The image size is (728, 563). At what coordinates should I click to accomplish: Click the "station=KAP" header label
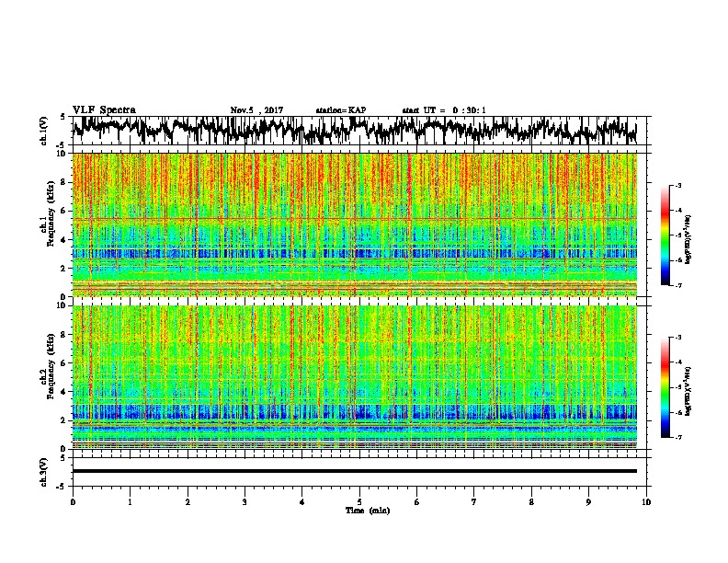pyautogui.click(x=341, y=110)
